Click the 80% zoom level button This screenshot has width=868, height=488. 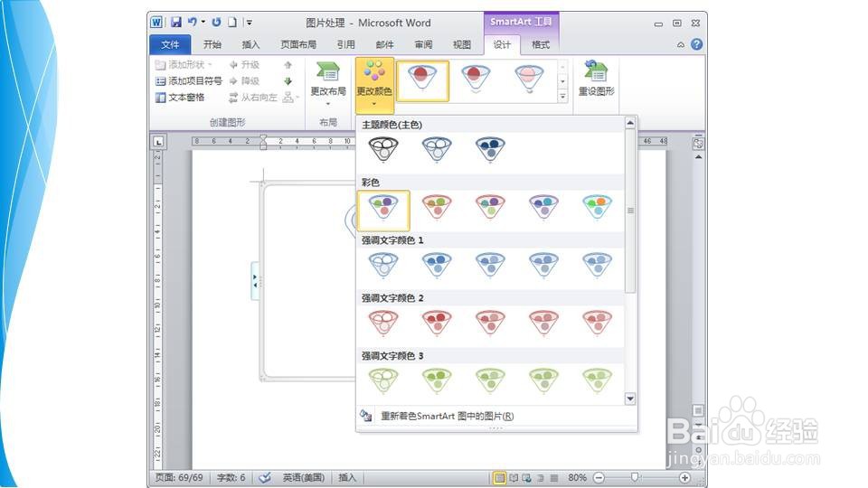coord(578,477)
